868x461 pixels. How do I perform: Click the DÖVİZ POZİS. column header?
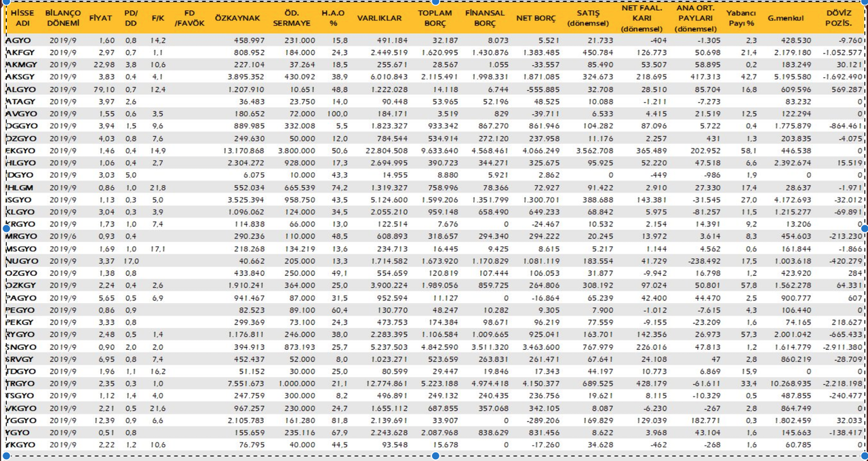click(x=840, y=18)
